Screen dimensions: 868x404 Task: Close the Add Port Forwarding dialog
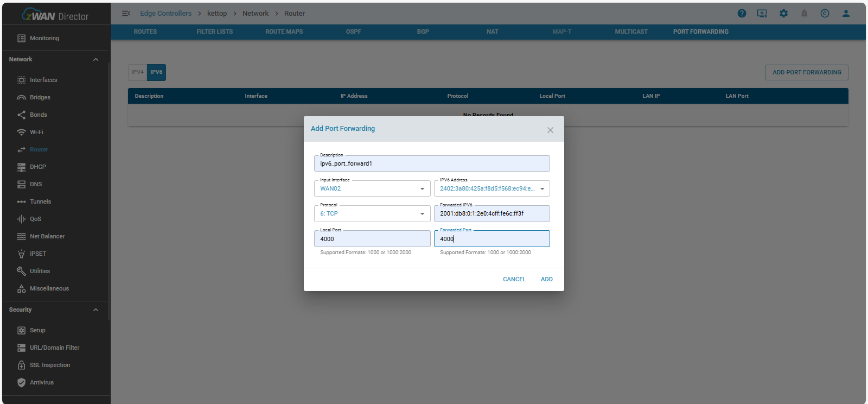550,130
